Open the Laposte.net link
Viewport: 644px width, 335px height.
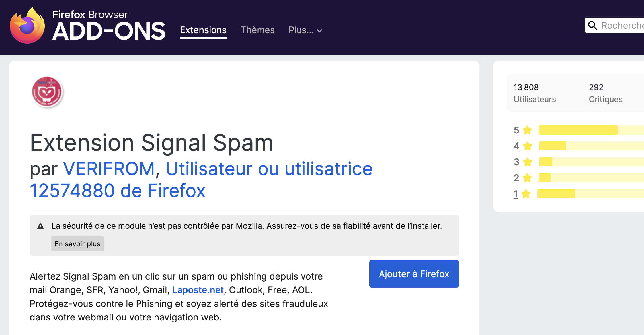[x=198, y=290]
